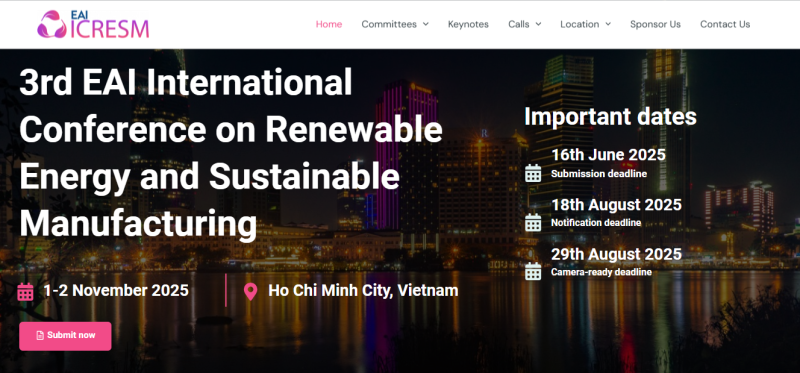This screenshot has width=800, height=373.
Task: Visit the Sponsor Us page
Action: point(655,24)
